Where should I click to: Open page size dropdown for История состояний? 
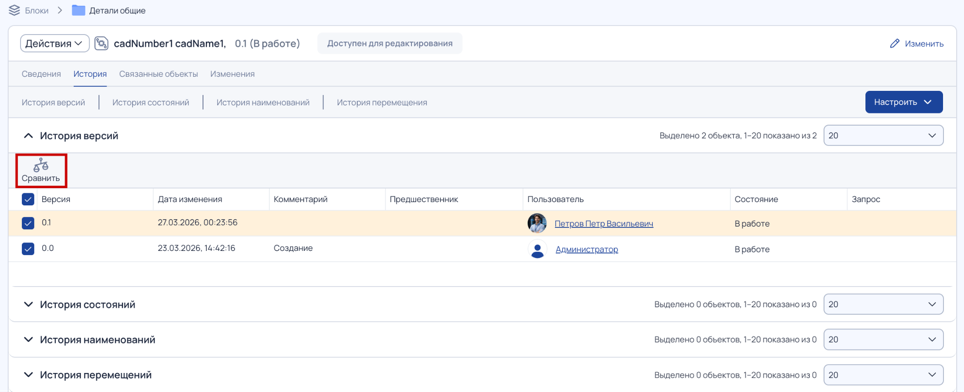pos(883,304)
